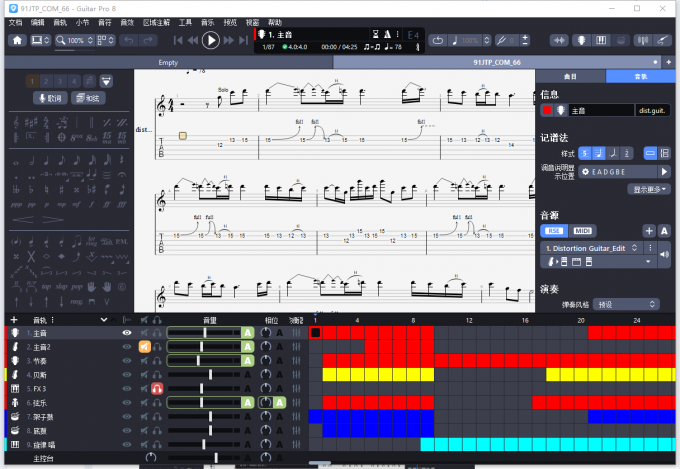Viewport: 680px width, 469px height.
Task: Switch to the 曲目 tab
Action: pyautogui.click(x=570, y=76)
